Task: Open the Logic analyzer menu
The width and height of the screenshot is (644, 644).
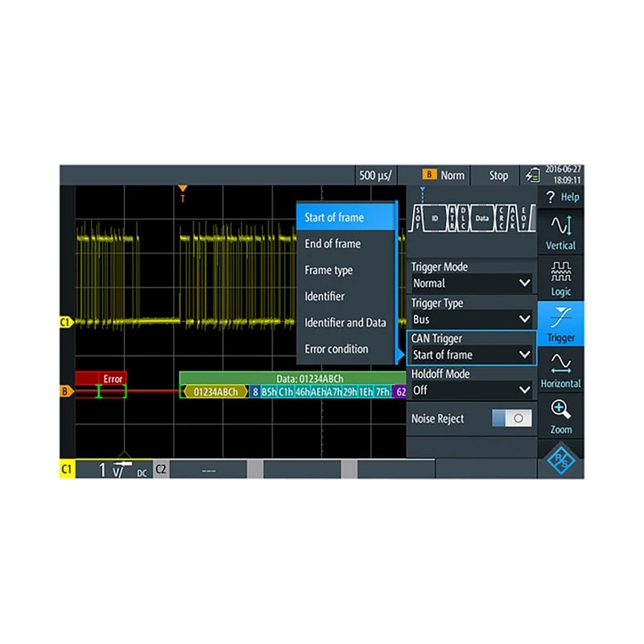Action: [x=560, y=279]
